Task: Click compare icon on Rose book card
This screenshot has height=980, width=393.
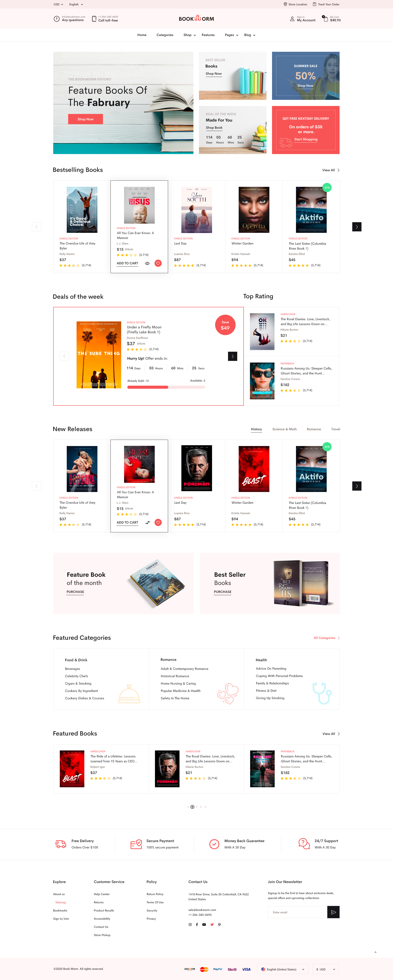Action: [x=148, y=522]
